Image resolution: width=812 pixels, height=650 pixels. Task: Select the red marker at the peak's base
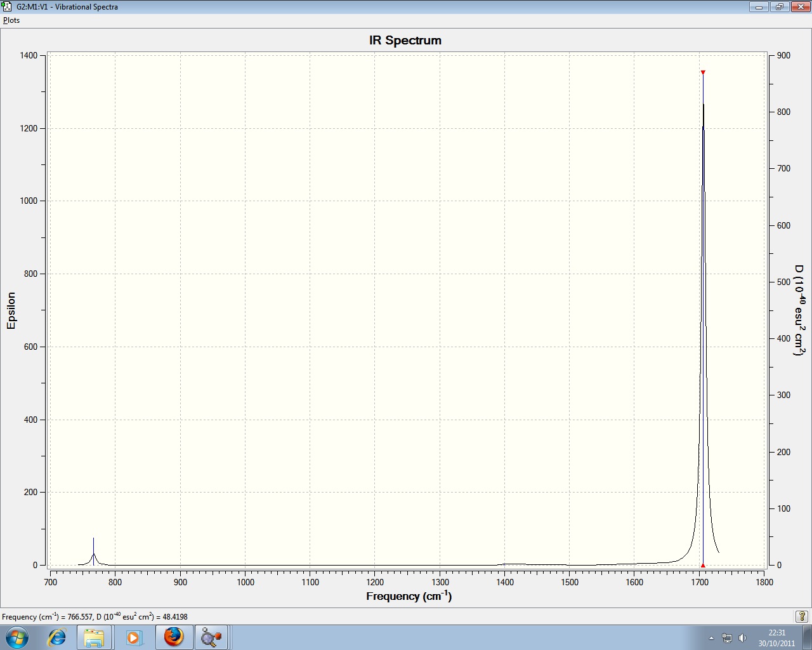[703, 565]
